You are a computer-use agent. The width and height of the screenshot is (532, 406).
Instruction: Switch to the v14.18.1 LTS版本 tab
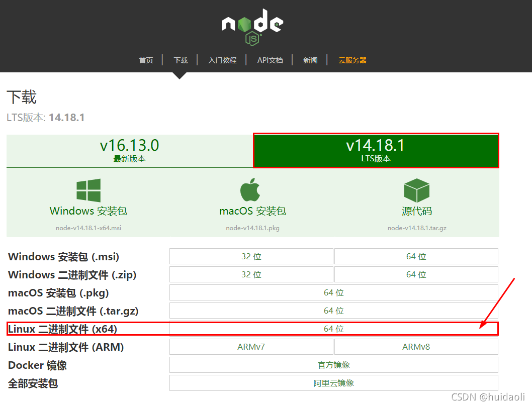click(x=376, y=151)
